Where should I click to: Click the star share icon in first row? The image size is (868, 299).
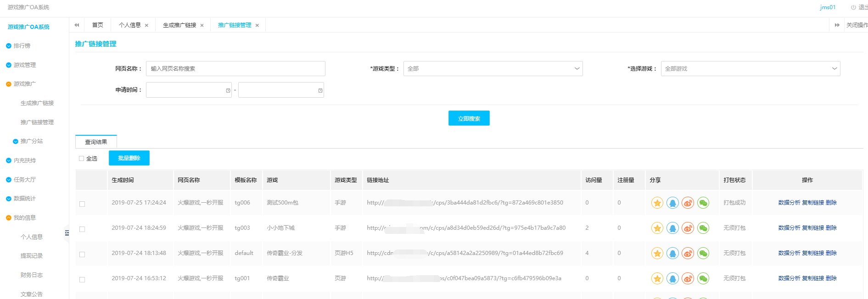(x=657, y=203)
